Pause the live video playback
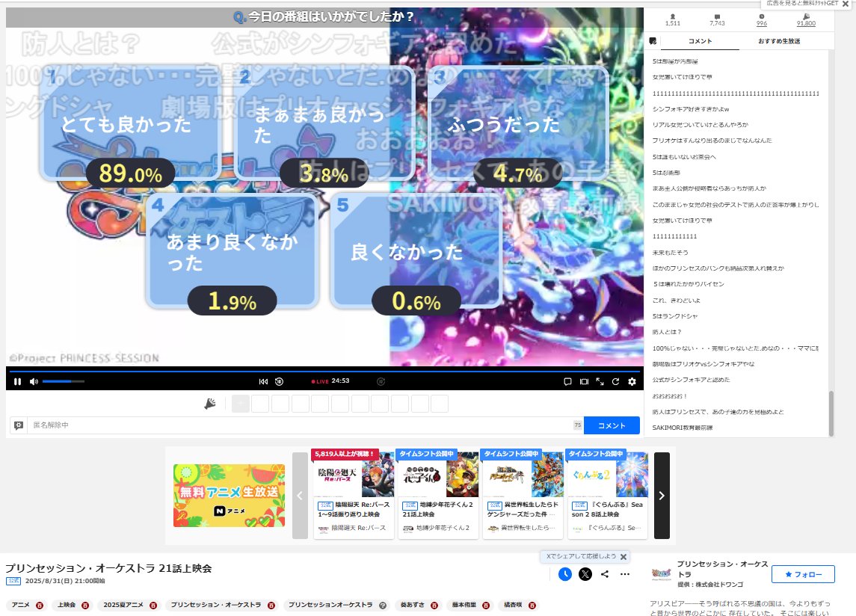This screenshot has width=856, height=616. click(x=17, y=382)
